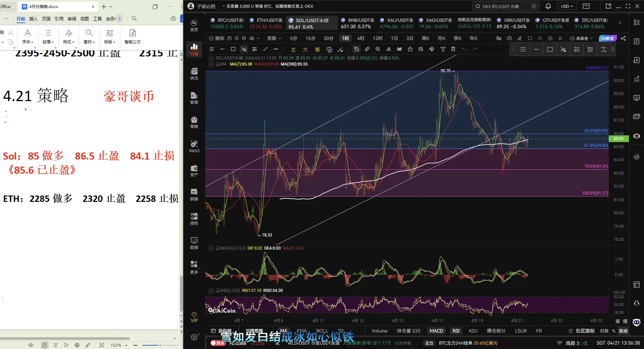Open 快讯 news flash in the sidebar
644x349 pixels.
click(x=194, y=74)
